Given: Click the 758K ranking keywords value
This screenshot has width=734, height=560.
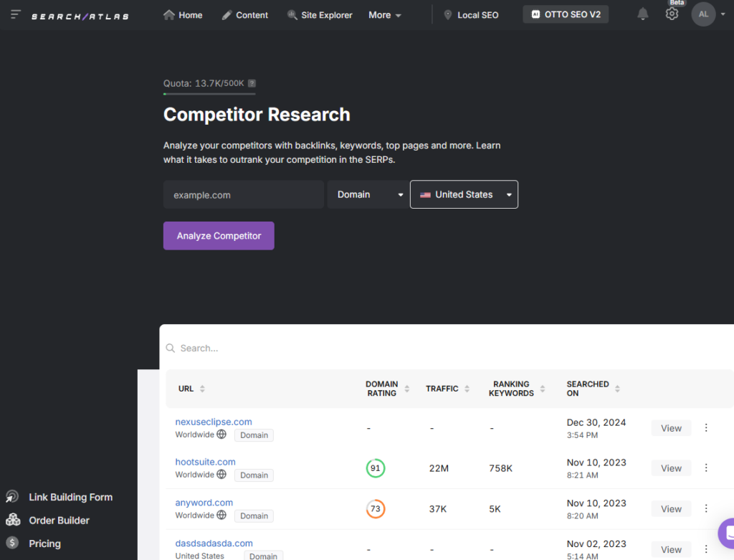Looking at the screenshot, I should [x=500, y=468].
